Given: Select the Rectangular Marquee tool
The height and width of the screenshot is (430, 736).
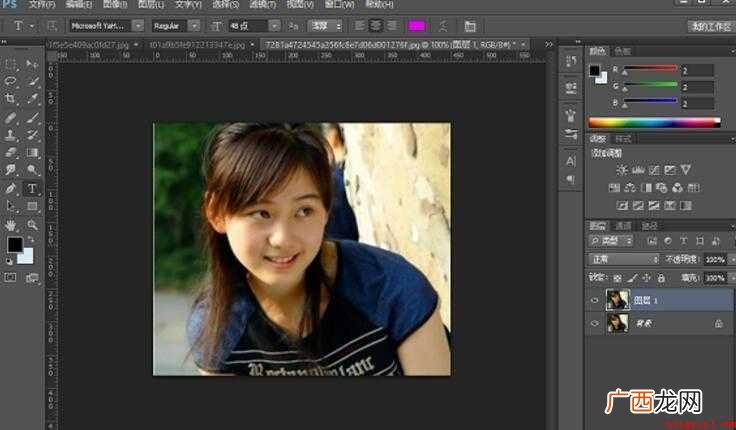Looking at the screenshot, I should coord(10,64).
